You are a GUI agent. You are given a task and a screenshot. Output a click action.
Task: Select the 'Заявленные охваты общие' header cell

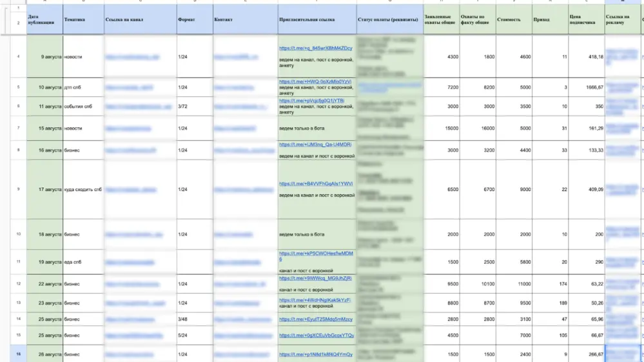pos(442,19)
